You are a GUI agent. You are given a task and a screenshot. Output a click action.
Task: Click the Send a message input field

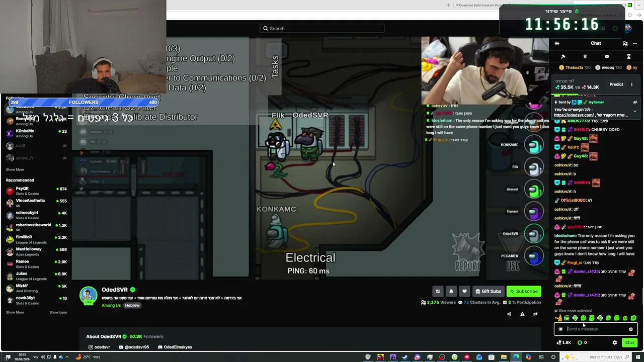coord(596,329)
